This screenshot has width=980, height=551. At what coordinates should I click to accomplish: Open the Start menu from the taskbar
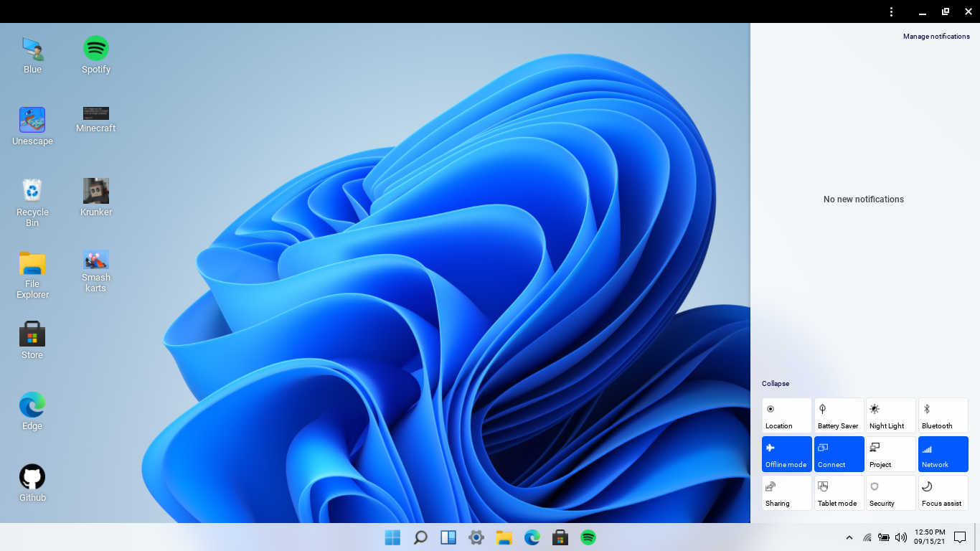[x=393, y=537]
